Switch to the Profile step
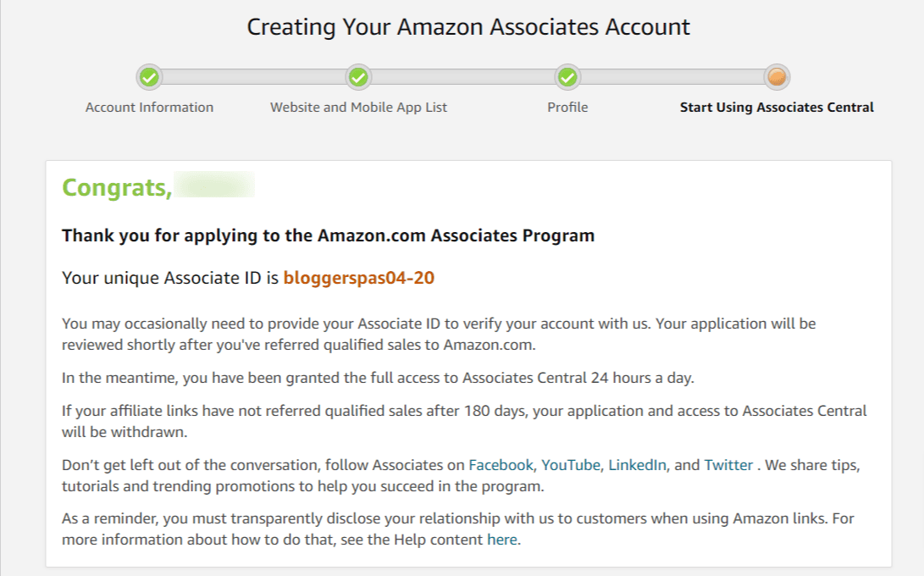Screen dimensions: 924x576 (567, 107)
